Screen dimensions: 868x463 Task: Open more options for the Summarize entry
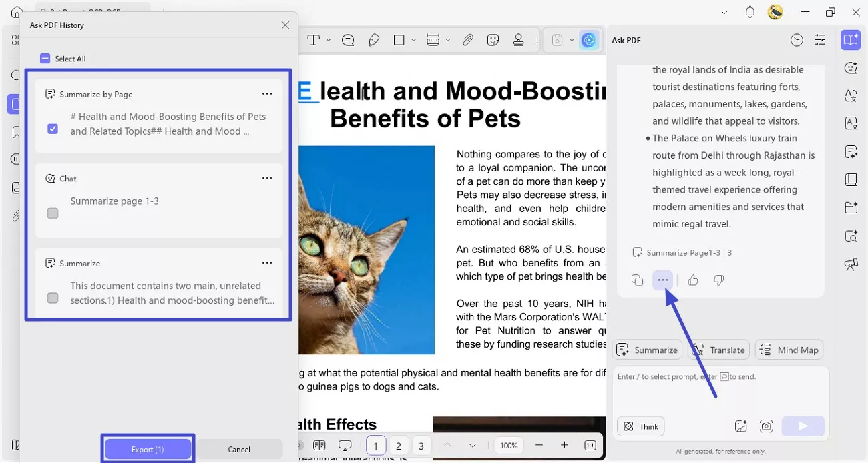point(267,263)
